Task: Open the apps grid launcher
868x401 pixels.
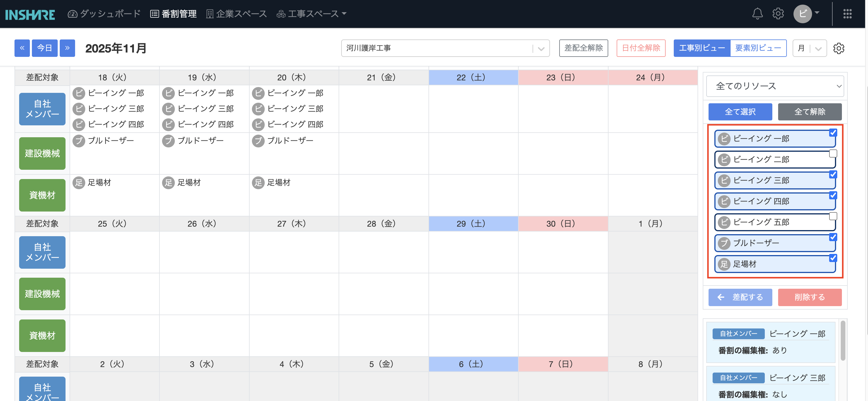Action: [847, 14]
